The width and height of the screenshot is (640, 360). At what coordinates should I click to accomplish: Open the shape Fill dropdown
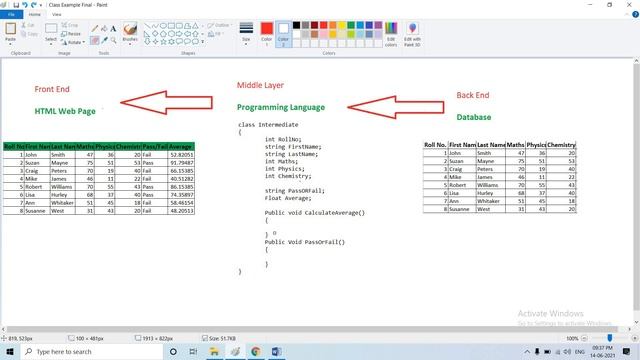tap(216, 34)
